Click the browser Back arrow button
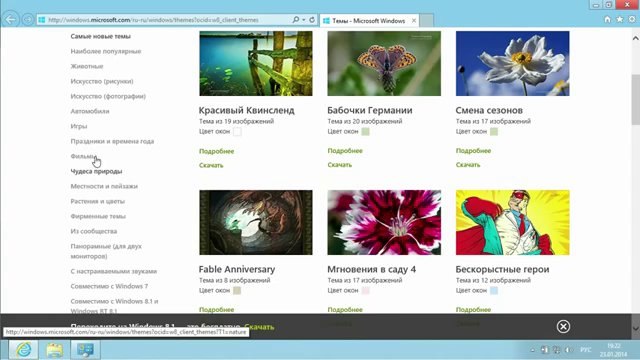Image resolution: width=640 pixels, height=360 pixels. tap(11, 19)
